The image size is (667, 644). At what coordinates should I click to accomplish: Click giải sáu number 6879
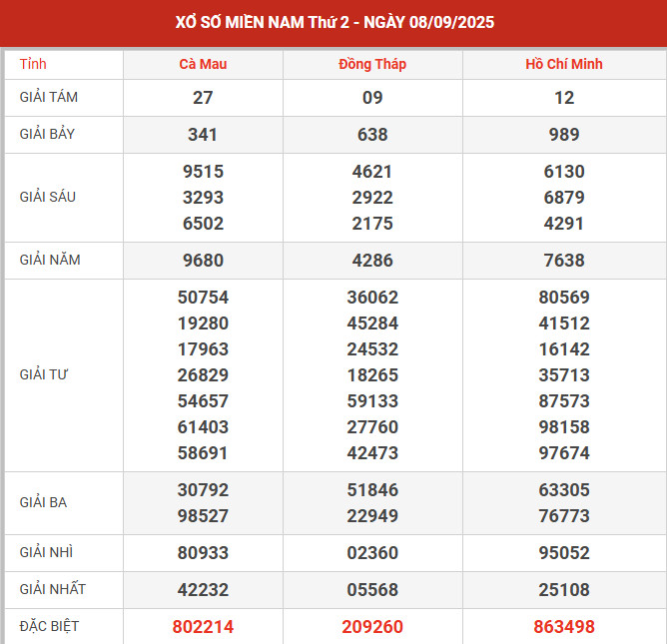[x=564, y=198]
